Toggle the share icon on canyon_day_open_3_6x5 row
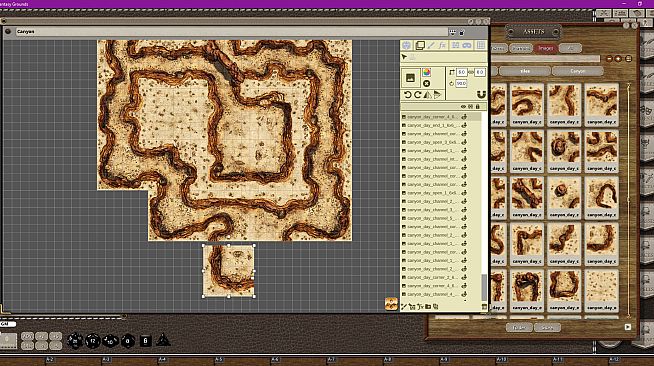Screen dimensions: 654x366 [464, 142]
